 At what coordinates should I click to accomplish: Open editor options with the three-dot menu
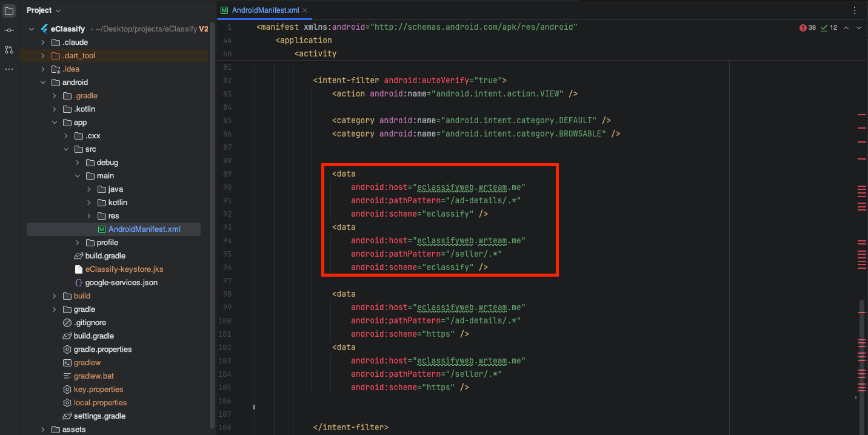(x=854, y=10)
